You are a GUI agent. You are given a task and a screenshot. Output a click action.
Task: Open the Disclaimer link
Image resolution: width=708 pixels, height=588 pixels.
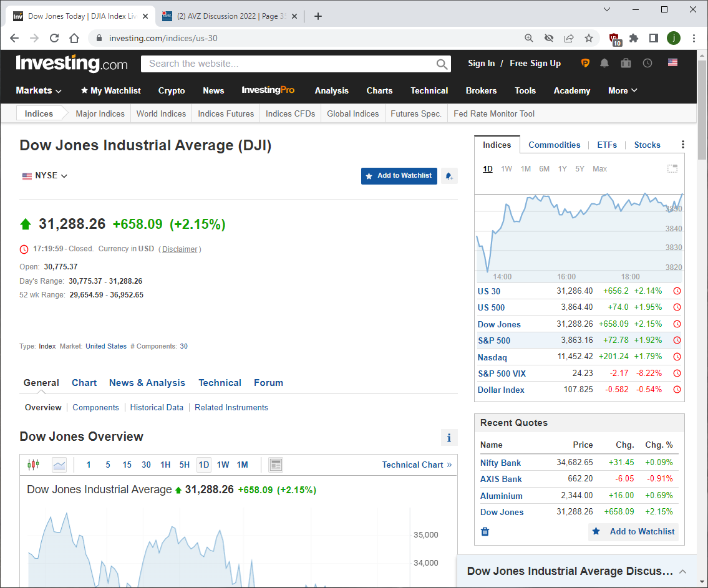(x=180, y=249)
